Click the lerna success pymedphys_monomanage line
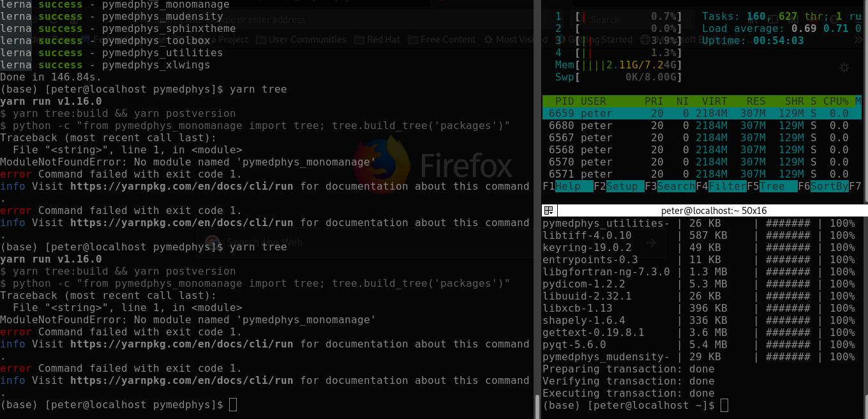868x419 pixels. click(x=115, y=4)
